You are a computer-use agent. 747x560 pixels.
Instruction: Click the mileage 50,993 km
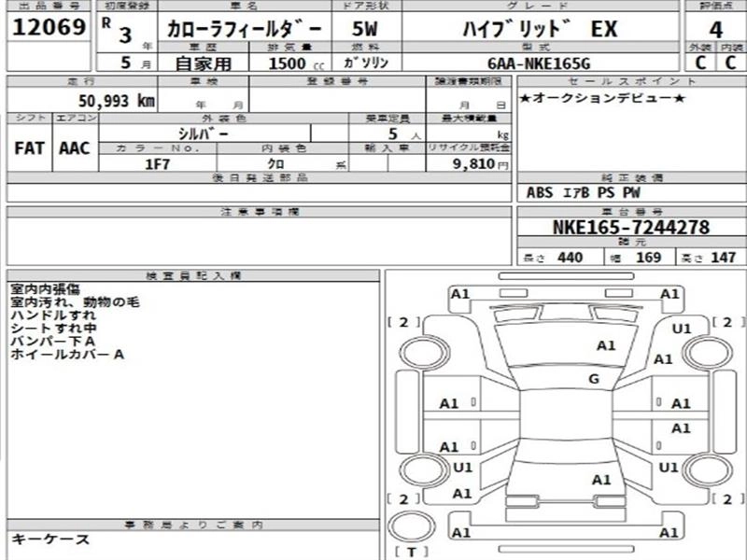click(x=116, y=101)
